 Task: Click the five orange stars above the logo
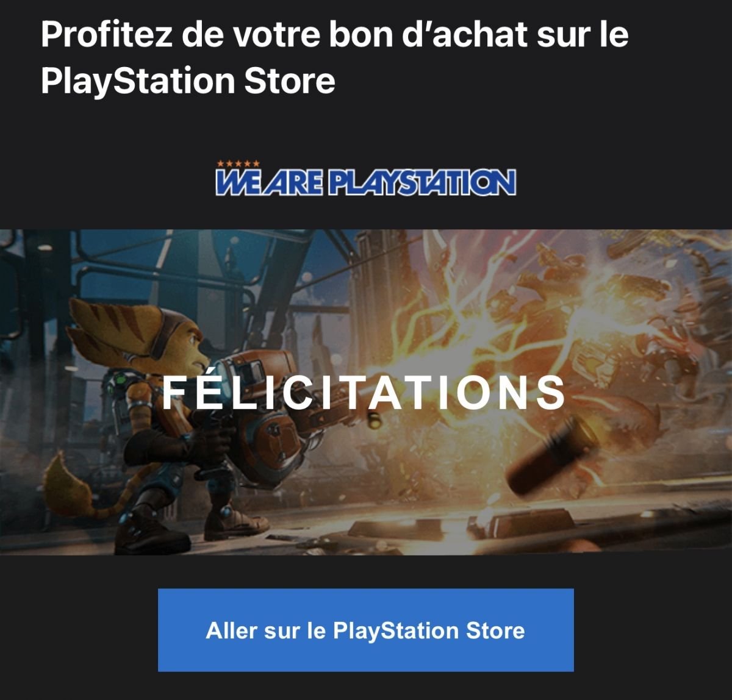point(239,164)
